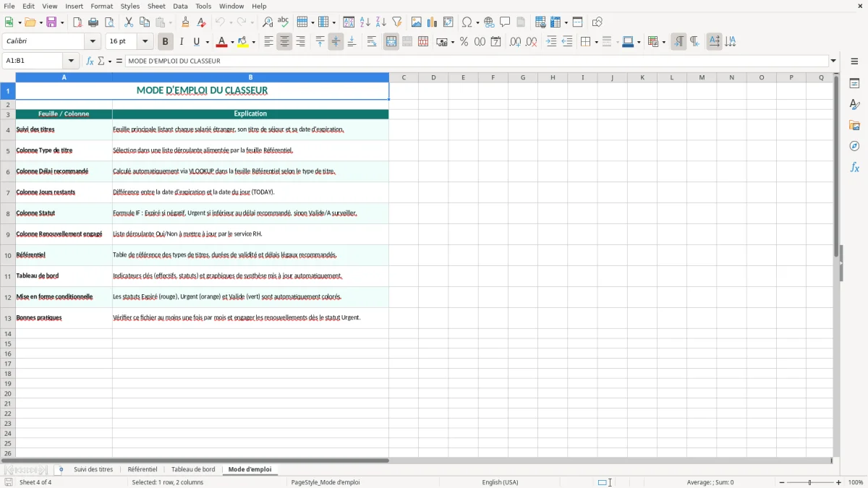Viewport: 868px width, 488px height.
Task: Click the Format as Percent icon
Action: (x=464, y=42)
